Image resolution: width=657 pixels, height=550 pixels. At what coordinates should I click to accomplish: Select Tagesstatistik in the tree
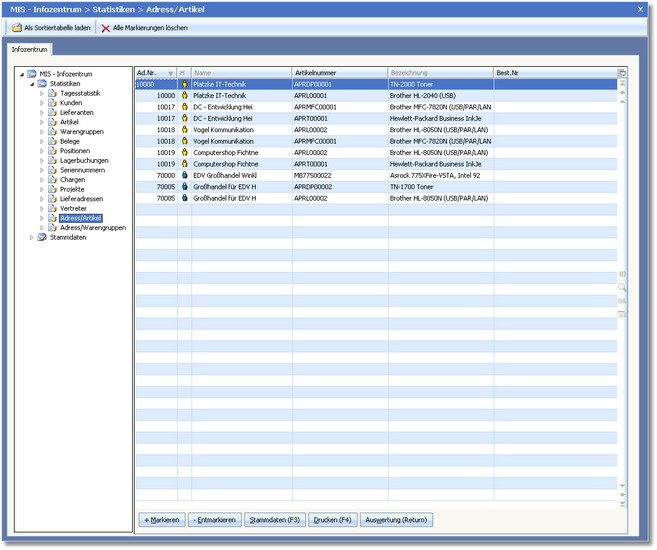click(x=81, y=93)
